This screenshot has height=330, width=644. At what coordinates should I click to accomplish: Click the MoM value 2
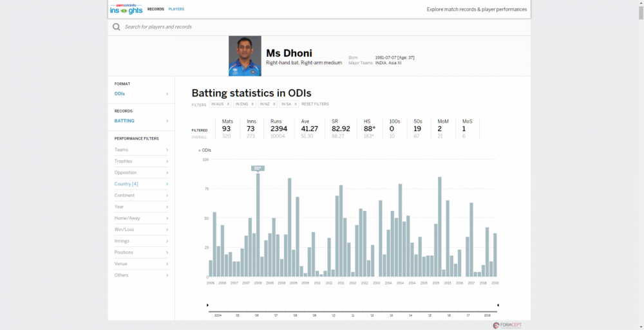point(439,129)
